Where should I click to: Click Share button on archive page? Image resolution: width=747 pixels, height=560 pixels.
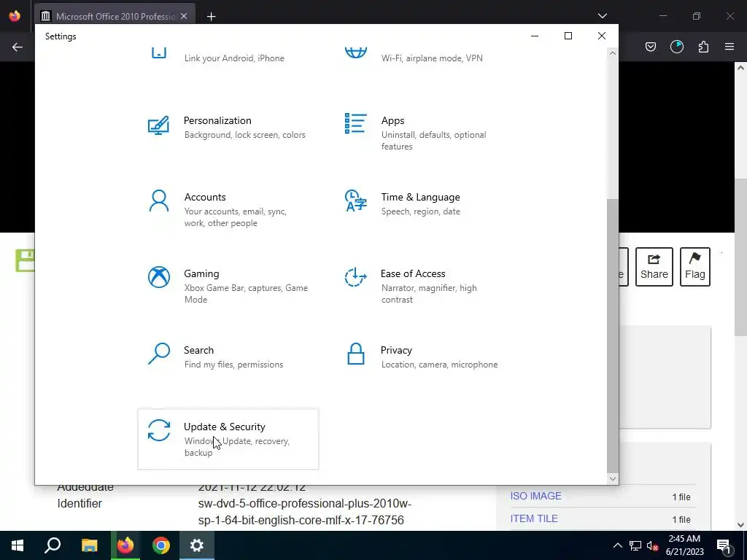[x=654, y=267]
